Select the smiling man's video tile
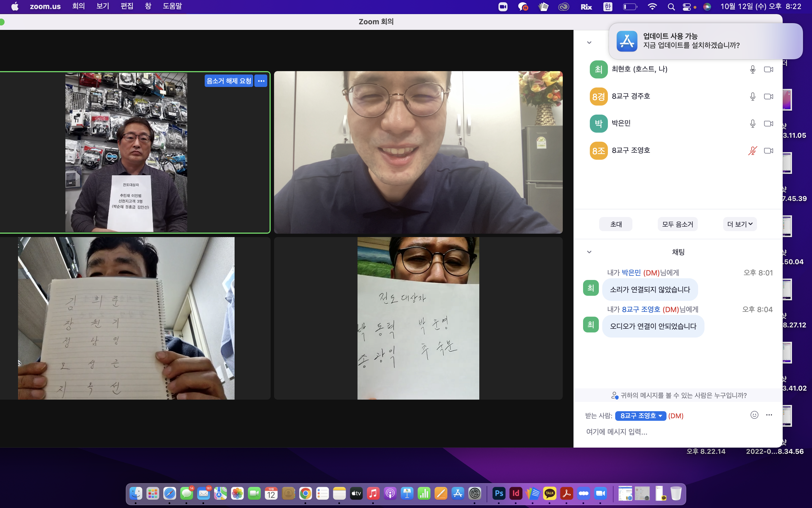The image size is (812, 508). click(x=418, y=152)
